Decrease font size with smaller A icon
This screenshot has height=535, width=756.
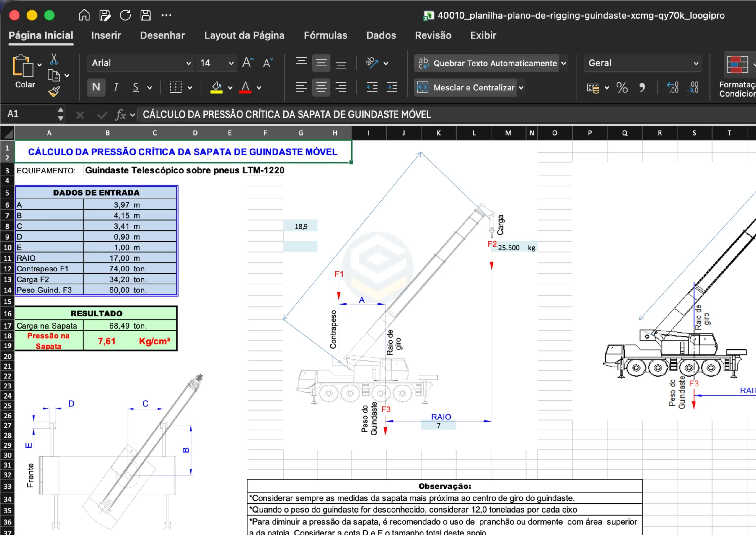pos(268,63)
